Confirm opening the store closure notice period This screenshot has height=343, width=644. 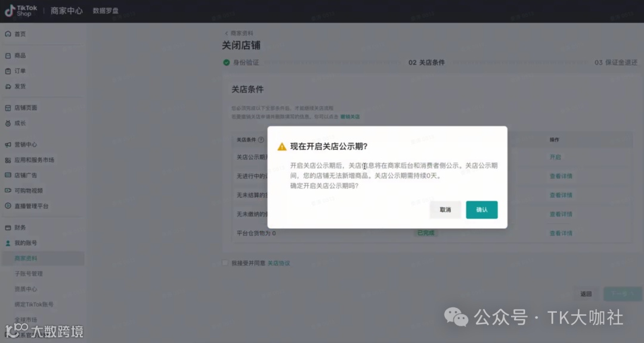click(482, 210)
